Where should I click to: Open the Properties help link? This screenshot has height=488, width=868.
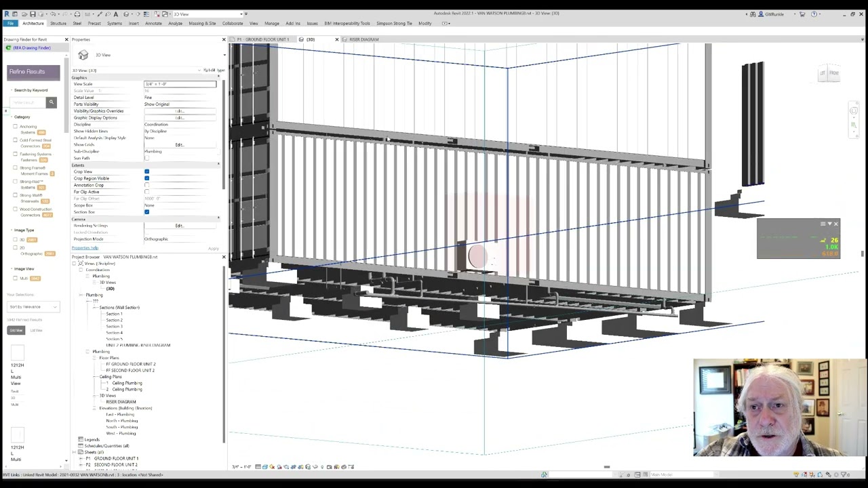[85, 248]
